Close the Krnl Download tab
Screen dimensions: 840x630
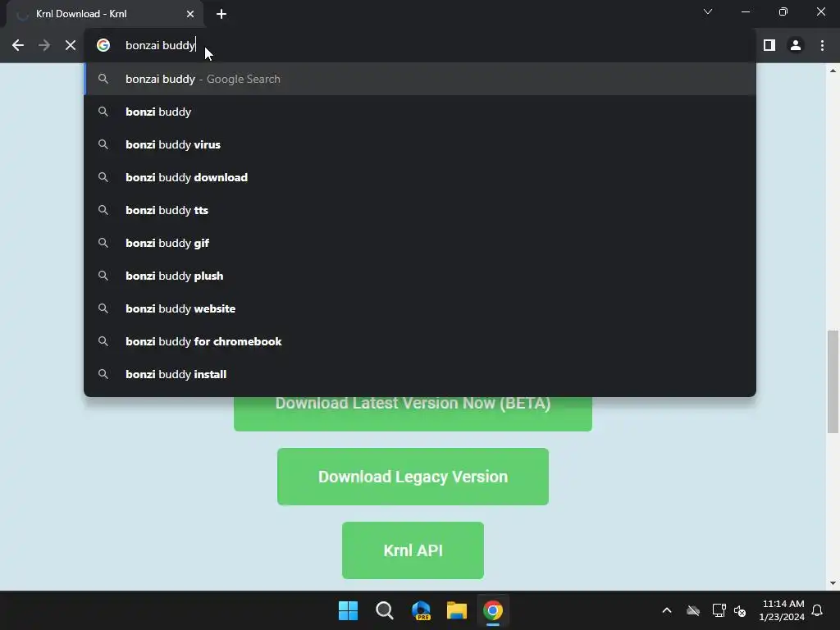coord(190,14)
